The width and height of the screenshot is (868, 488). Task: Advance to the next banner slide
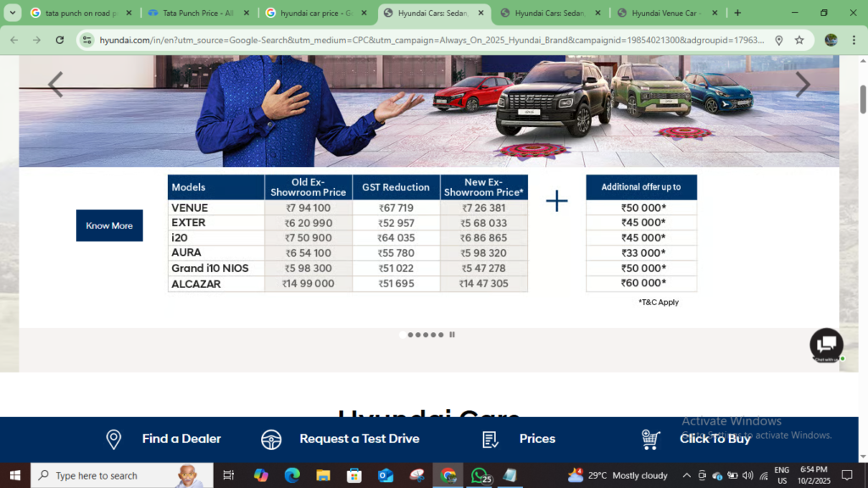802,85
